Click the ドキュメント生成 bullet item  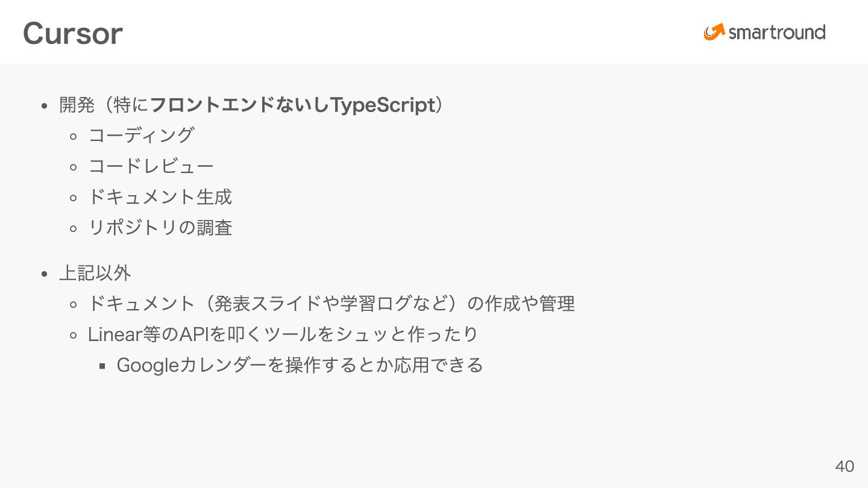(x=160, y=196)
